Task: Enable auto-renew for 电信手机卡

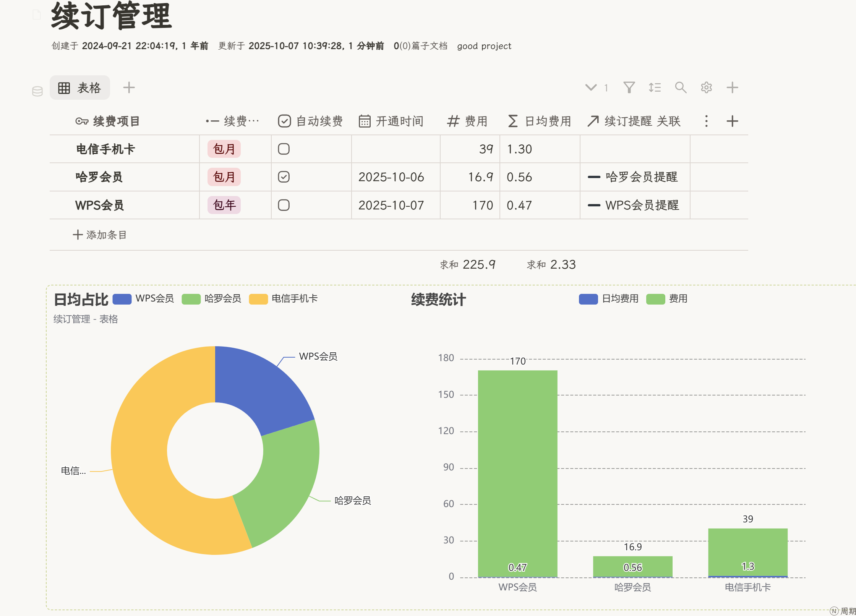Action: [x=284, y=149]
